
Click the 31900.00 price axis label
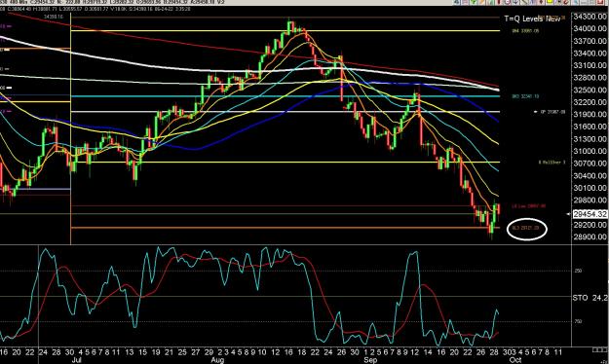(590, 115)
